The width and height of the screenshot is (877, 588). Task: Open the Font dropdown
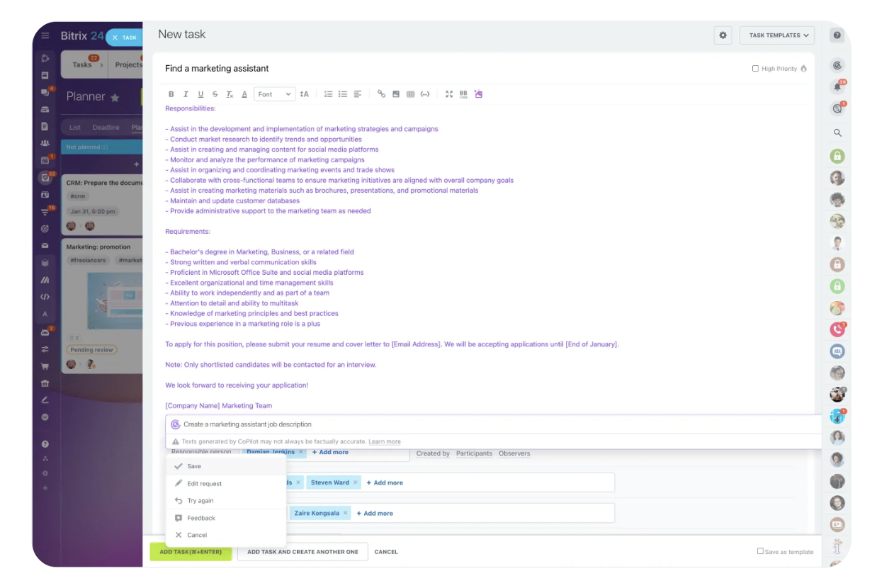pyautogui.click(x=274, y=94)
